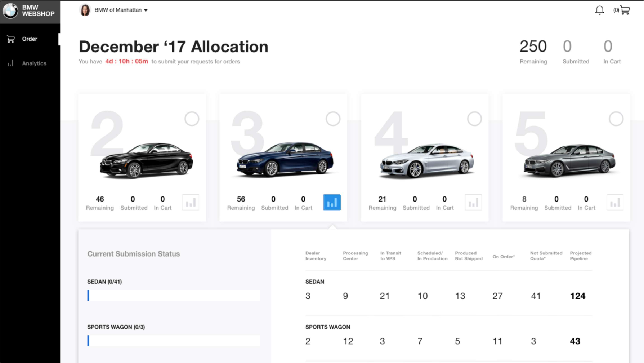The height and width of the screenshot is (363, 644).
Task: Click the silver 4 Series car image
Action: [427, 161]
